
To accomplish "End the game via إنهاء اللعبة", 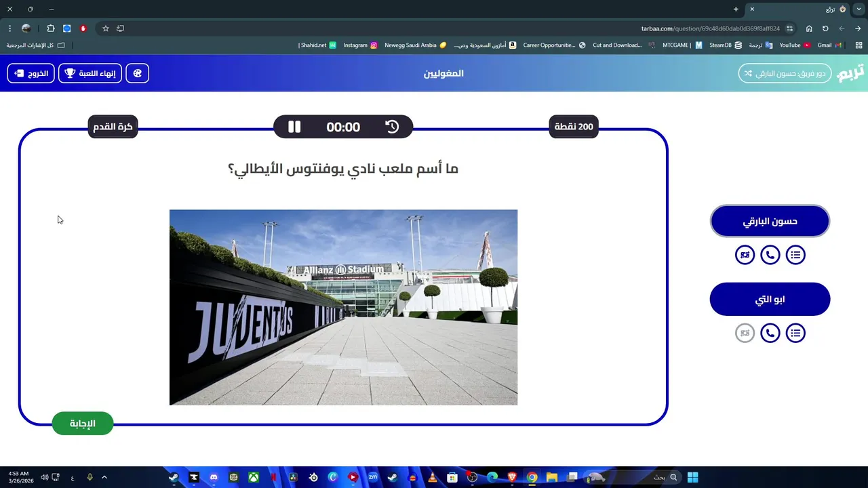I will click(90, 73).
